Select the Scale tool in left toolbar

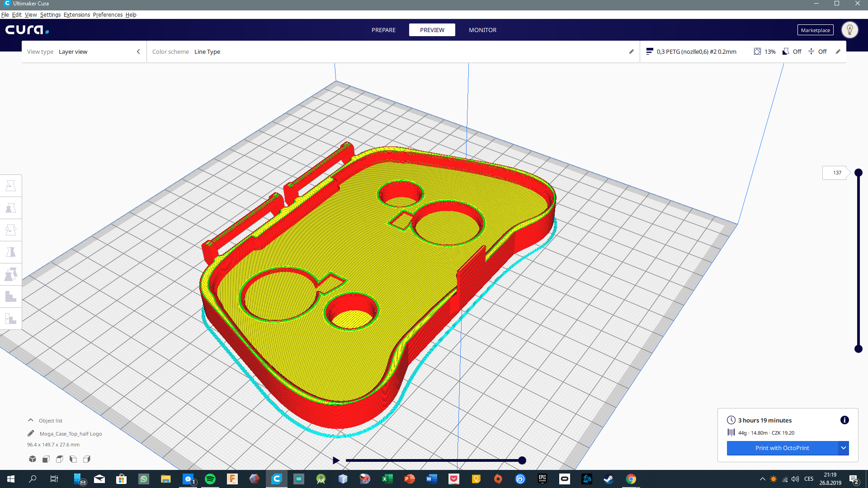tap(11, 208)
